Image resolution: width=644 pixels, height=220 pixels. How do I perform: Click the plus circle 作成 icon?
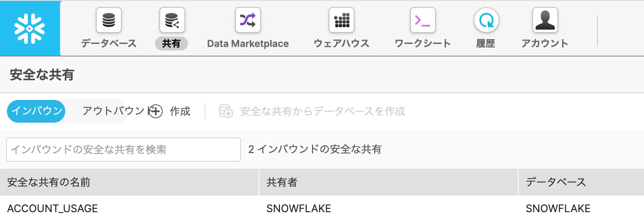pyautogui.click(x=155, y=112)
